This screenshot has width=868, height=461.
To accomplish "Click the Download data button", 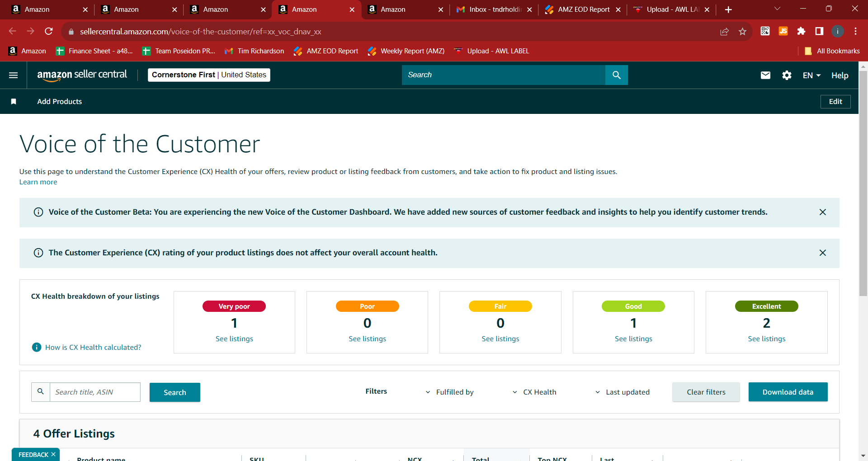I will 788,392.
